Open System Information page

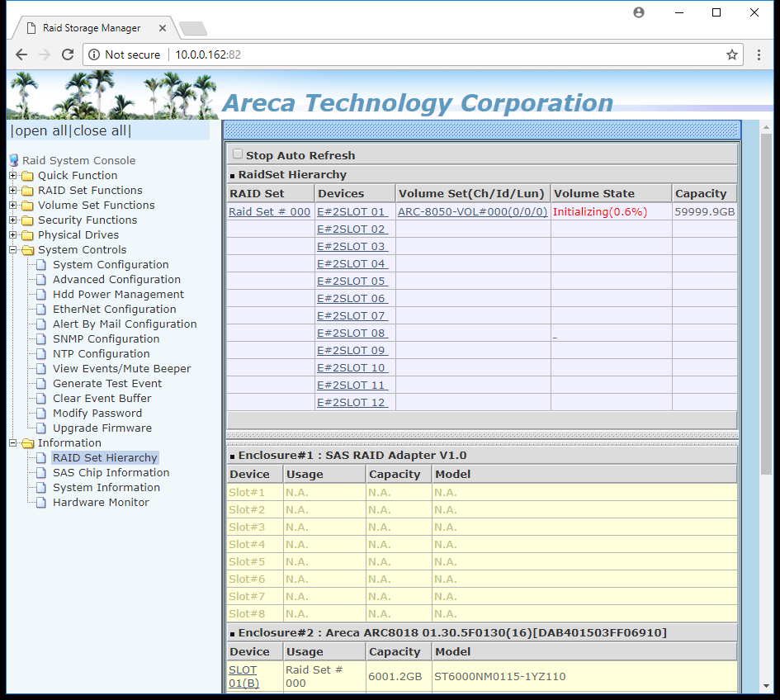click(x=106, y=488)
